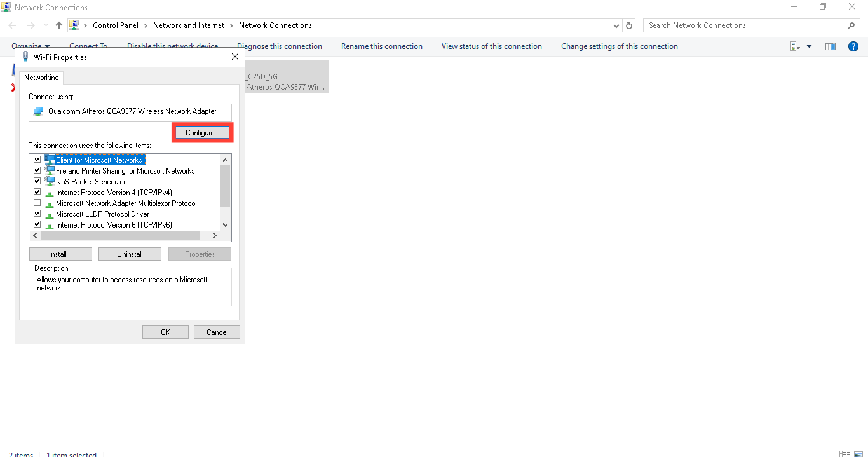Click the Network Connections title bar icon
The height and width of the screenshot is (457, 868).
tap(6, 7)
